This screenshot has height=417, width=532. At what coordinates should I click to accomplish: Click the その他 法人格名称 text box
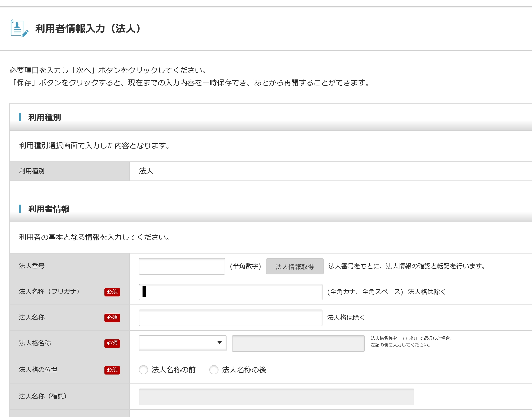click(x=298, y=343)
